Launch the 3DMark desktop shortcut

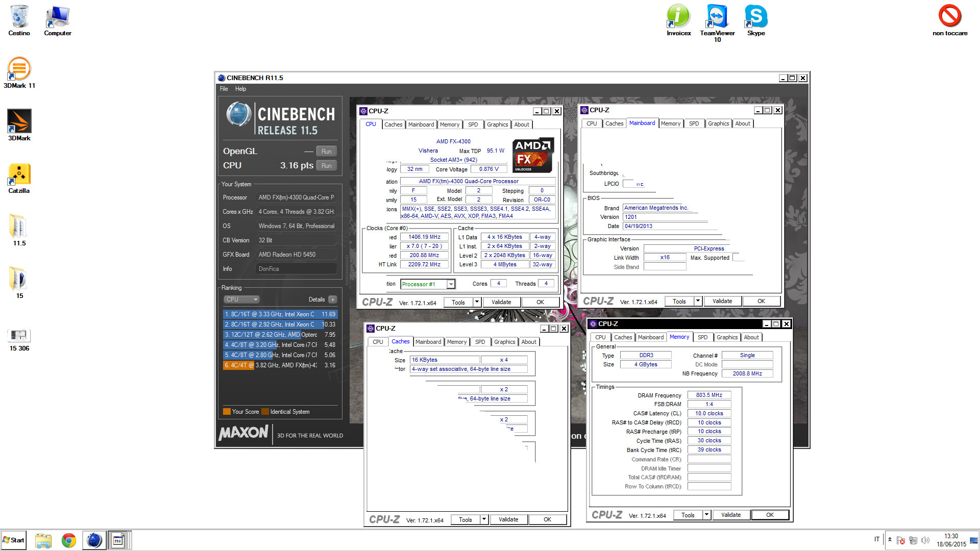[x=19, y=126]
